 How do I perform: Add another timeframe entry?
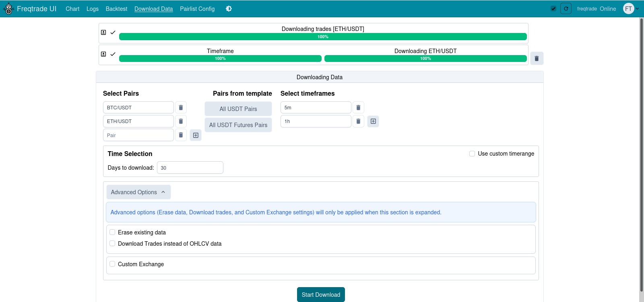pyautogui.click(x=373, y=121)
